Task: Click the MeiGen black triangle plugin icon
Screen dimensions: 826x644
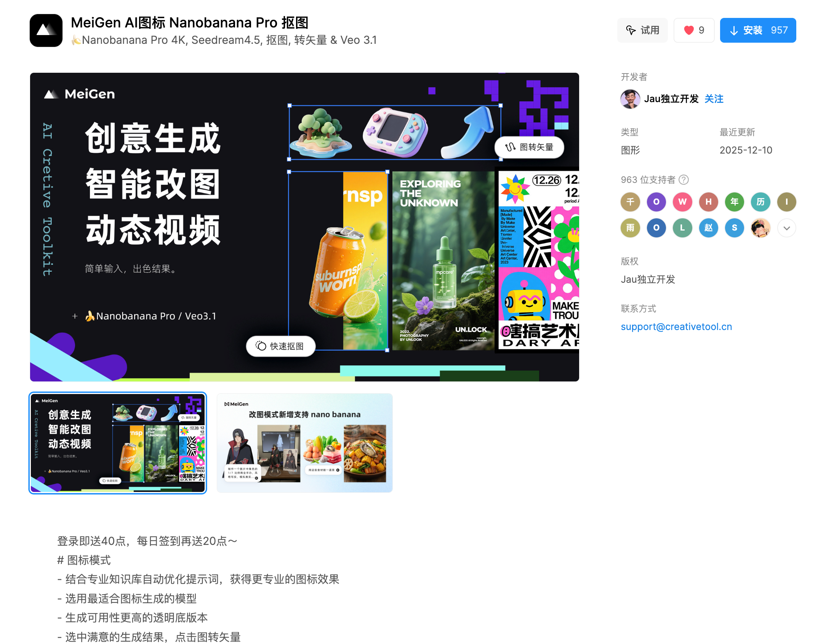Action: coord(46,30)
